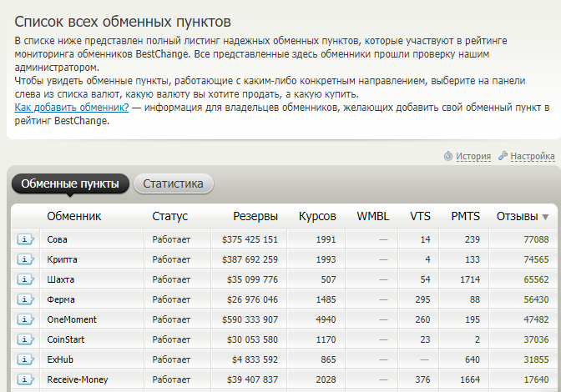Sort by the WMBL column header

tap(372, 216)
